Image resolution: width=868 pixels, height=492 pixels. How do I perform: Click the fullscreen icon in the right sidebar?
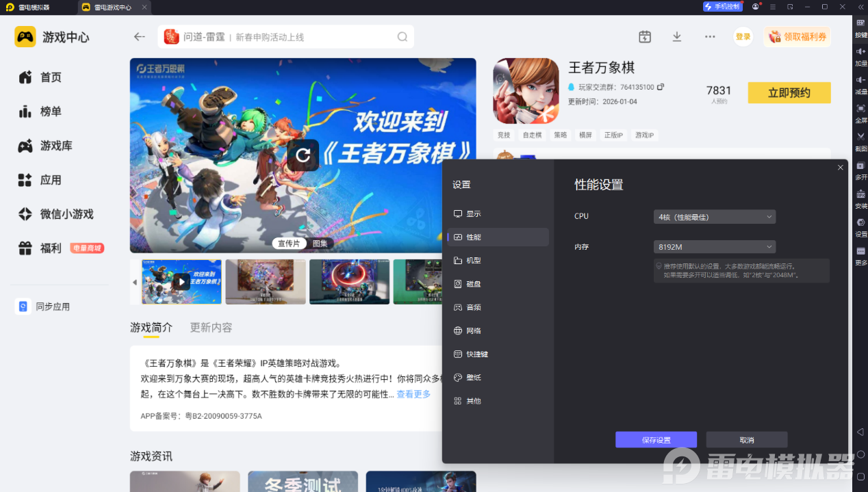point(860,109)
